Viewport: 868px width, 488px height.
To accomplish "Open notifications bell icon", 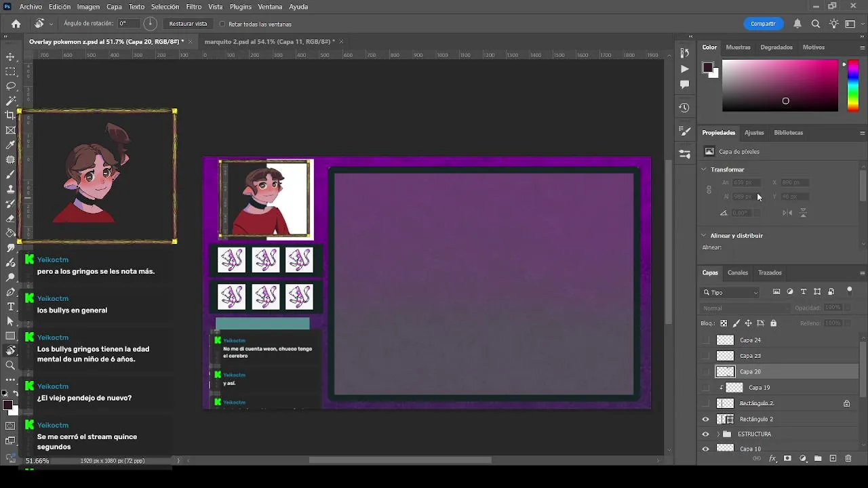I will coord(797,24).
